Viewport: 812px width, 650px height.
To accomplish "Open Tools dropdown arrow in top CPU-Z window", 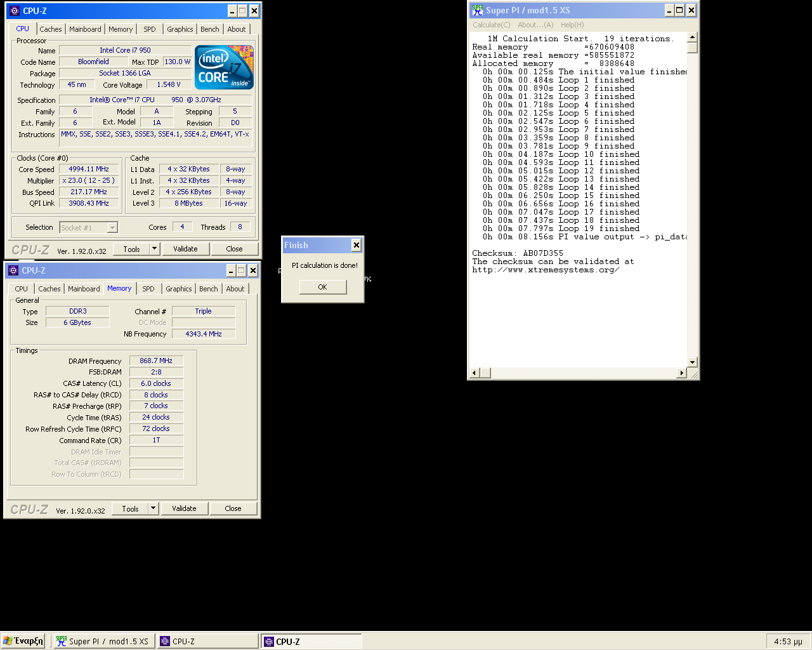I will (154, 249).
